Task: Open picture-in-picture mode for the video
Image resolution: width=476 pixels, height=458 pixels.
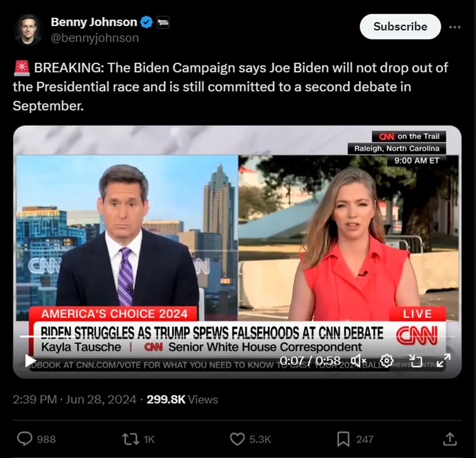Action: tap(415, 361)
